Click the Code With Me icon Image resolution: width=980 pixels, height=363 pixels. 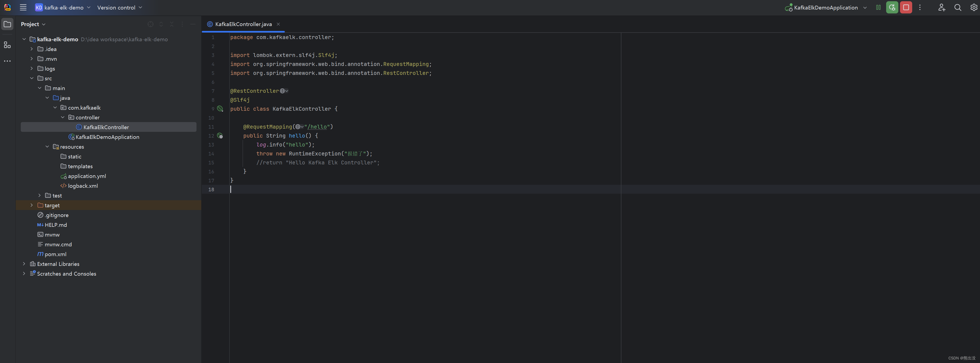941,7
